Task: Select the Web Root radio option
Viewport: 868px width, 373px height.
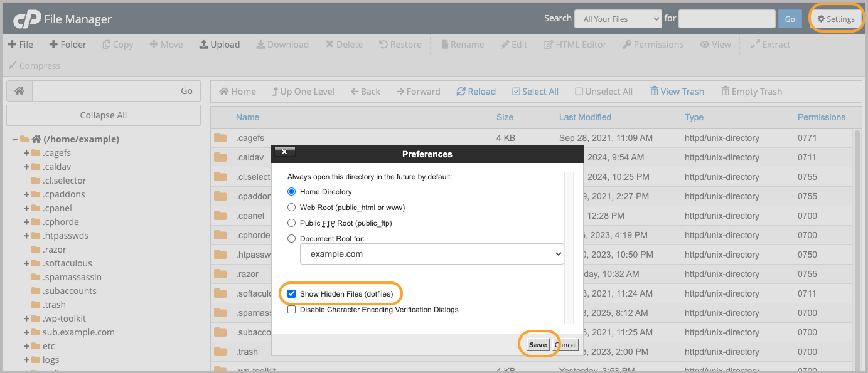Action: click(291, 208)
